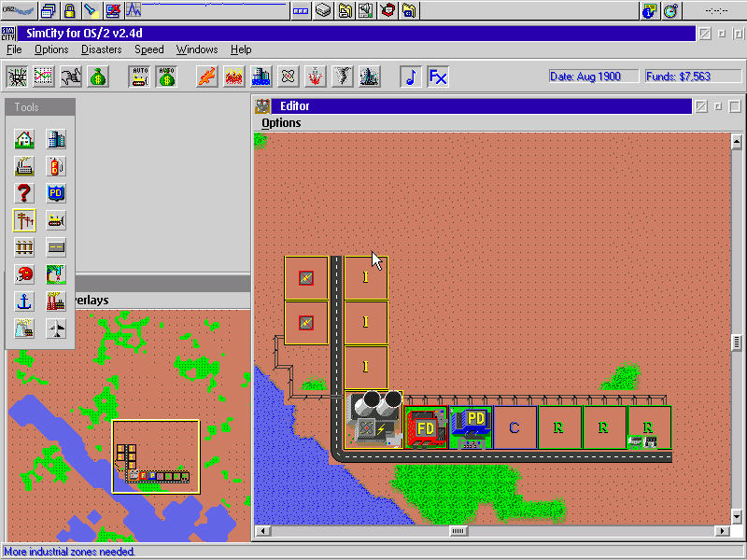Open the main Options menu
The image size is (747, 560).
tap(51, 49)
